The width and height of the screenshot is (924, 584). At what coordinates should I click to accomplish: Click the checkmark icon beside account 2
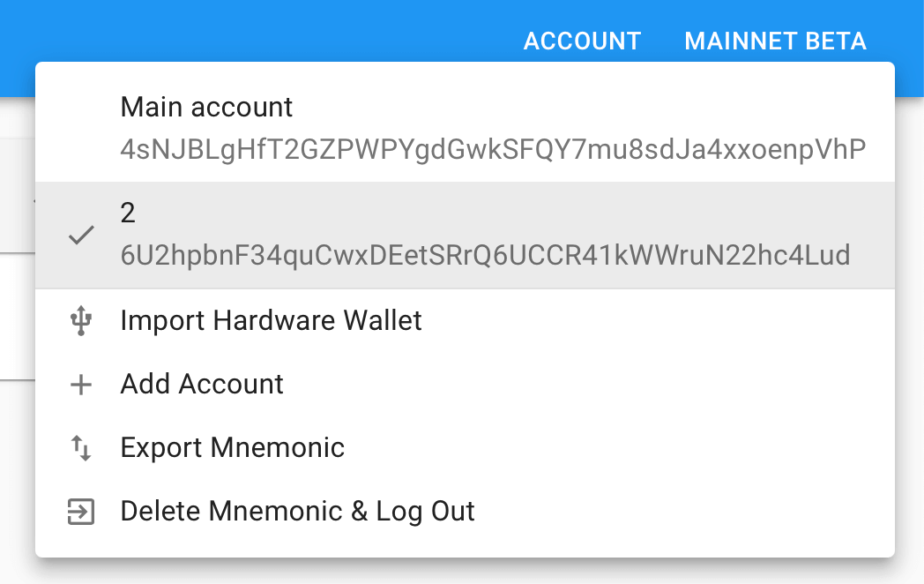click(81, 235)
